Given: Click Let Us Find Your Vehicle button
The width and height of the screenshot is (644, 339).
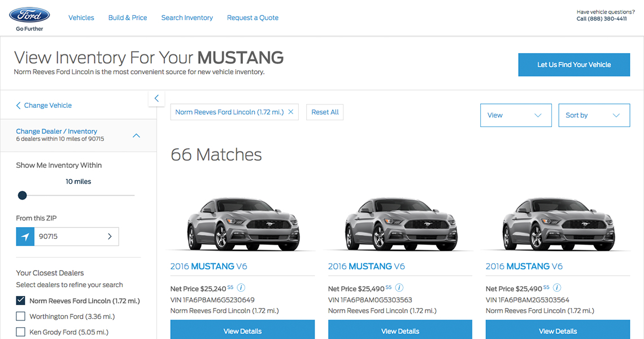Looking at the screenshot, I should click(573, 65).
